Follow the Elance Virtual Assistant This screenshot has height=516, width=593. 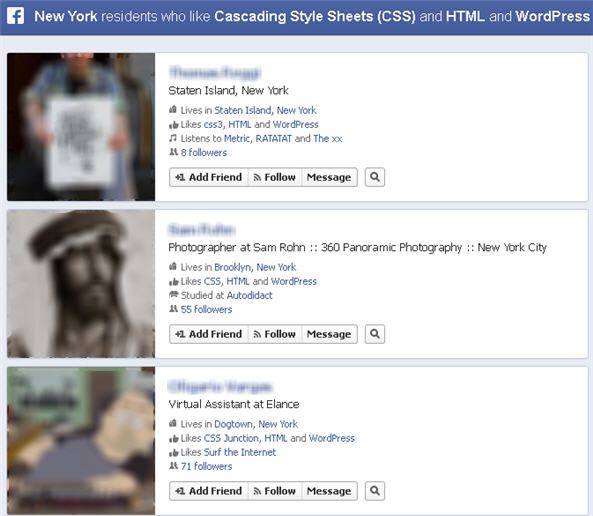coord(275,491)
